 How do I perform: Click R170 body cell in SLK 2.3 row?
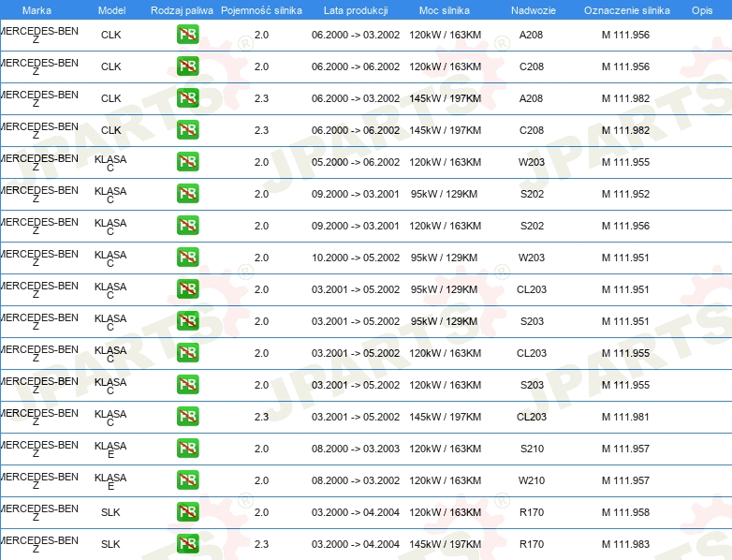tap(532, 544)
